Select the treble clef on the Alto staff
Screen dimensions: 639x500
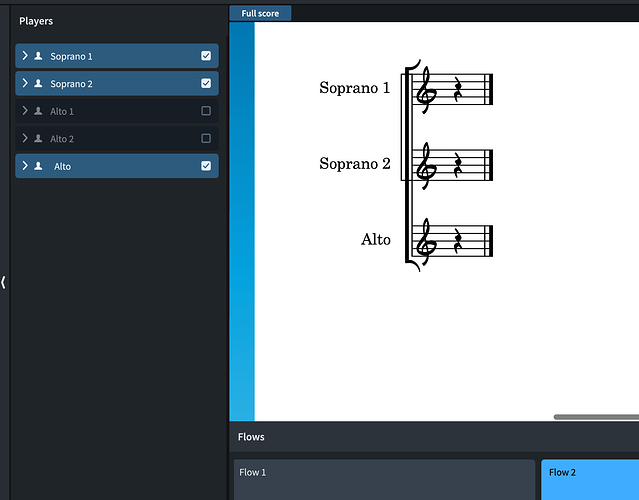coord(426,242)
